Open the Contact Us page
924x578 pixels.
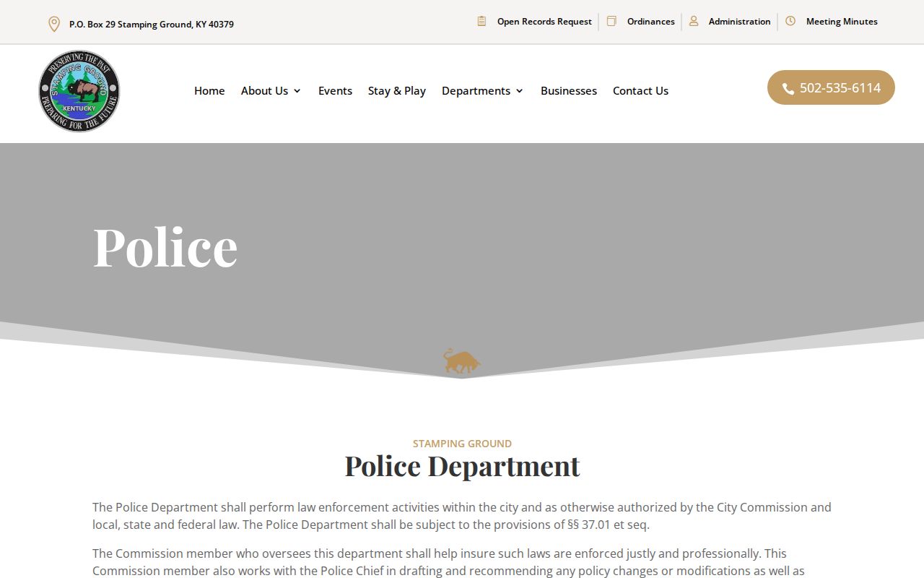(x=640, y=90)
